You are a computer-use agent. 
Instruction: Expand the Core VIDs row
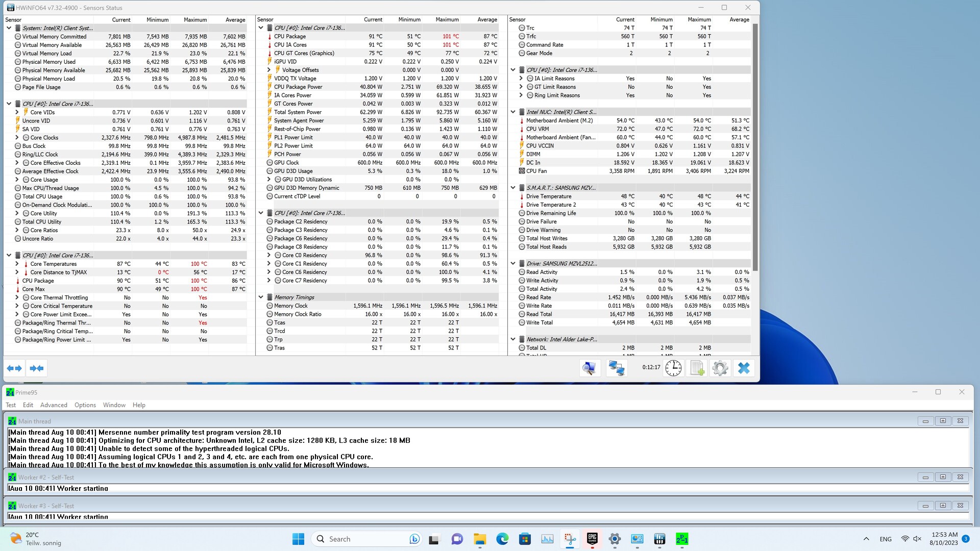(17, 112)
